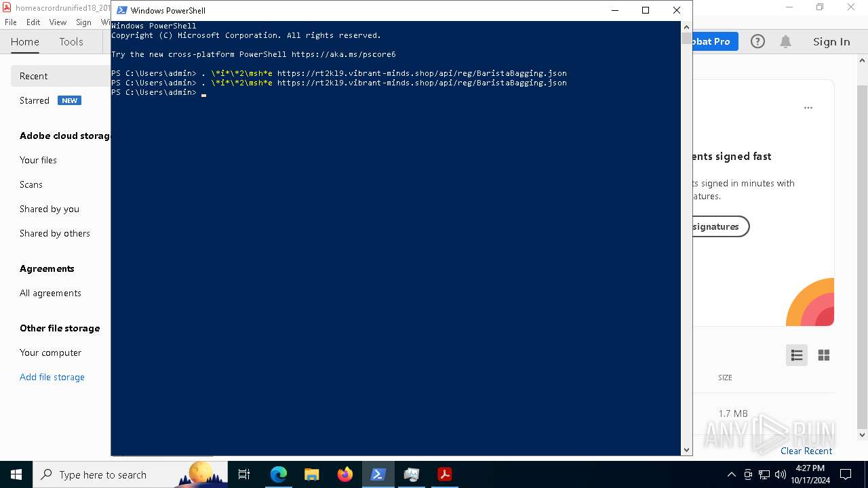Close the Windows PowerShell window

pyautogui.click(x=677, y=10)
